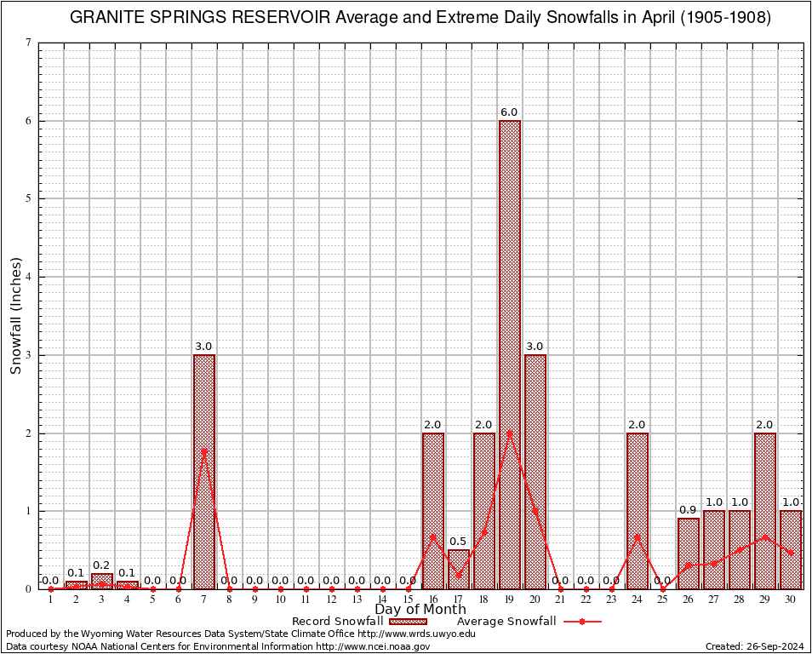The width and height of the screenshot is (812, 654).
Task: Click the average snowfall peak point on day 19
Action: tap(509, 433)
